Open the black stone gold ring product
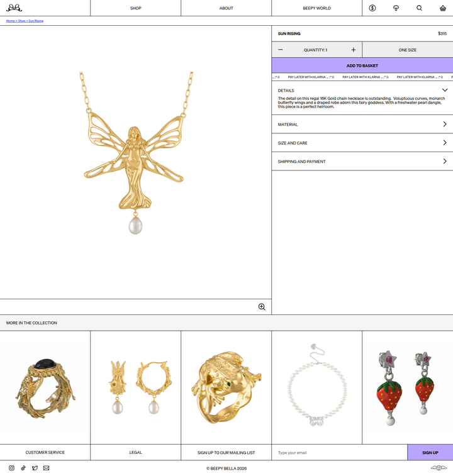Image resolution: width=453 pixels, height=476 pixels. click(45, 387)
